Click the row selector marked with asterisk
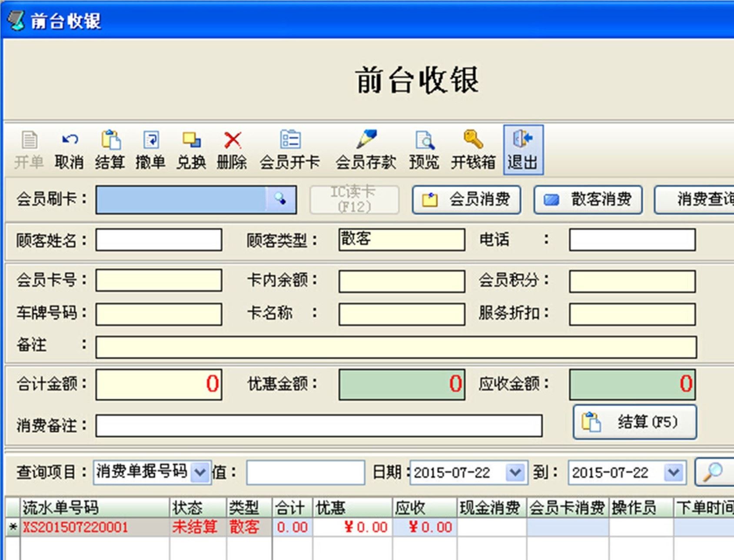The width and height of the screenshot is (734, 560). (13, 527)
